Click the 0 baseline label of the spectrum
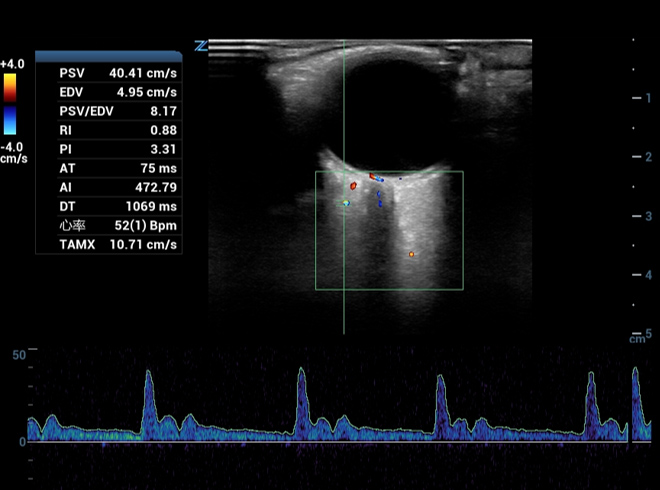 point(22,441)
